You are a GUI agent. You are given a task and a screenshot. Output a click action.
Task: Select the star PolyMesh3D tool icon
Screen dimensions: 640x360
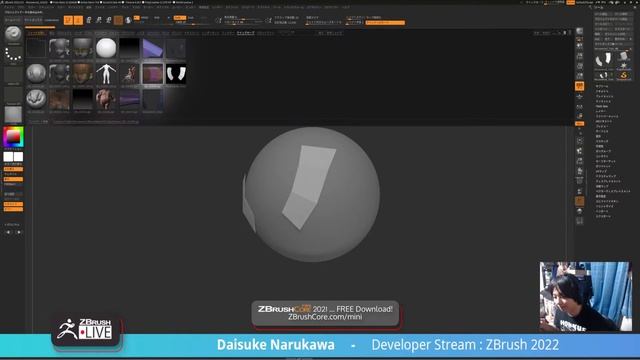click(x=623, y=65)
